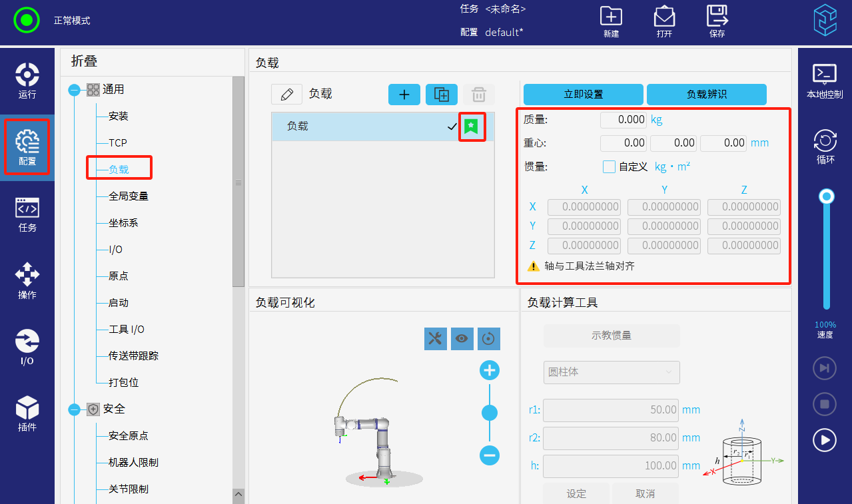Click the wrench tools icon in visualization

435,338
